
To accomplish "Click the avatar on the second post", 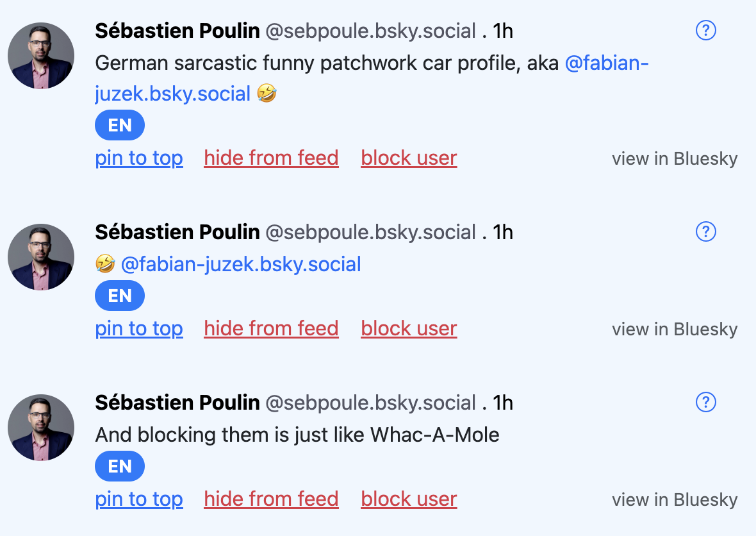I will (41, 256).
